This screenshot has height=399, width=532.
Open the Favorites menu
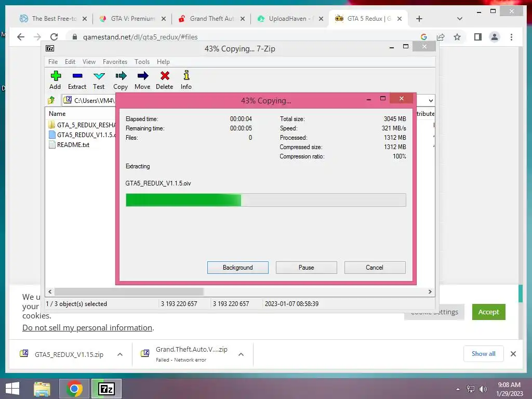[115, 62]
